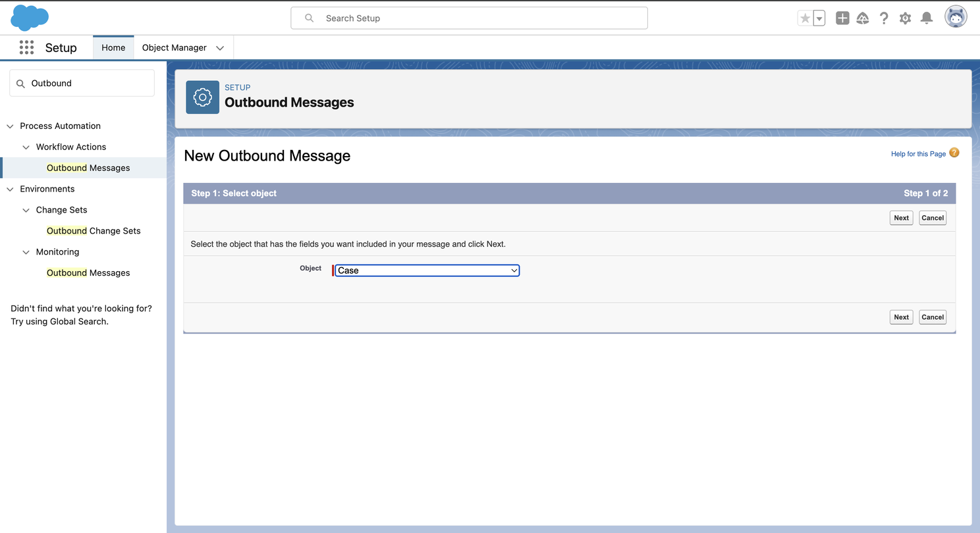Open the Notifications bell
The height and width of the screenshot is (533, 980).
(927, 18)
